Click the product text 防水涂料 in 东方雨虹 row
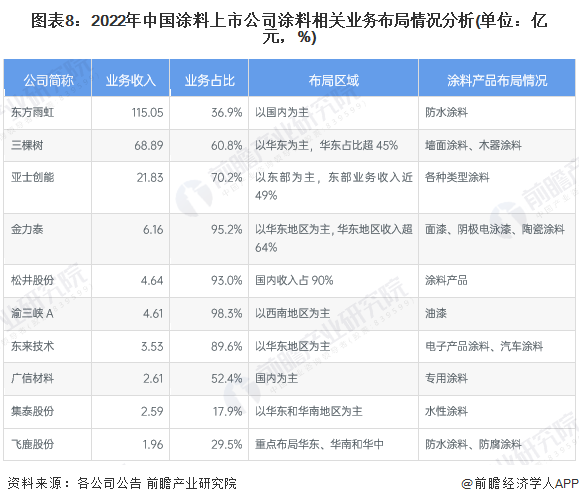579x504 pixels. pyautogui.click(x=446, y=112)
